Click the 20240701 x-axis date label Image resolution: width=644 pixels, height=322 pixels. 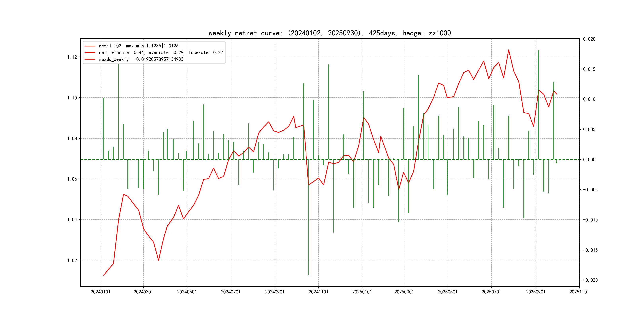(x=231, y=292)
